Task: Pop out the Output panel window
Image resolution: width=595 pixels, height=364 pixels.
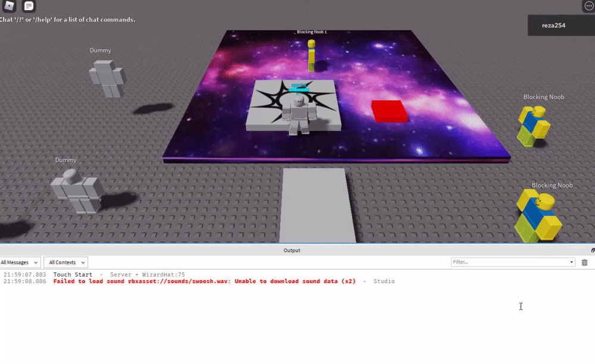Action: coord(593,250)
